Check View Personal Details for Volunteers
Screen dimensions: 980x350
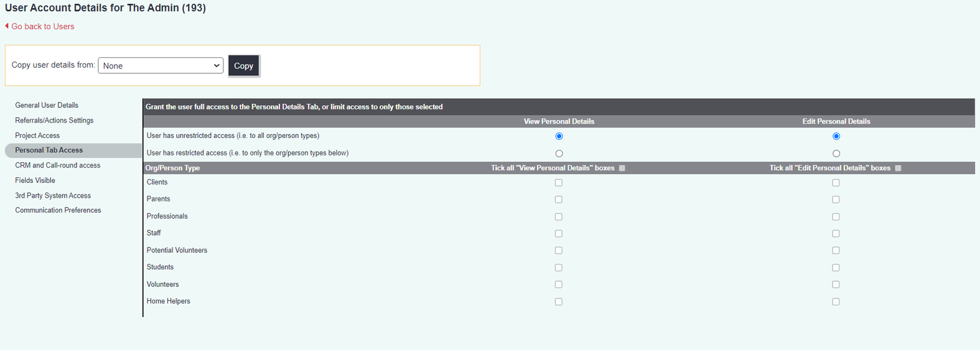click(x=558, y=285)
